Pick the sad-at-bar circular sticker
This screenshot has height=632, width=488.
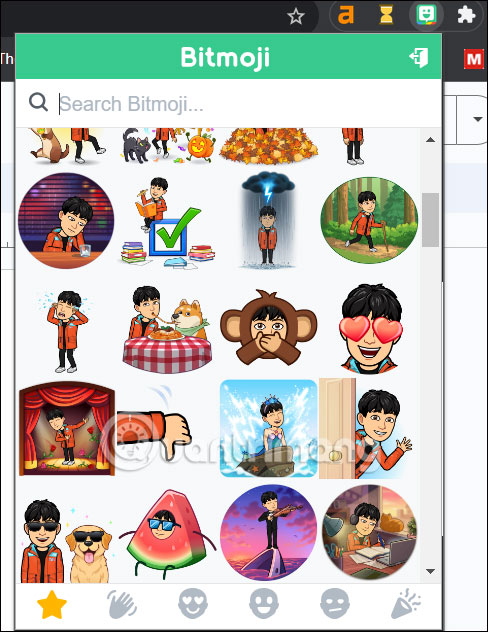click(66, 221)
